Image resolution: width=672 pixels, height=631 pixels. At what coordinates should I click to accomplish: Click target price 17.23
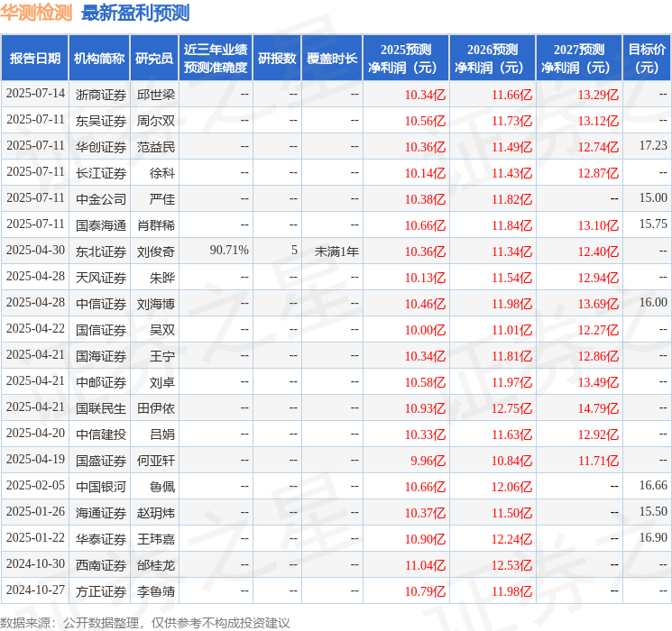pyautogui.click(x=653, y=146)
